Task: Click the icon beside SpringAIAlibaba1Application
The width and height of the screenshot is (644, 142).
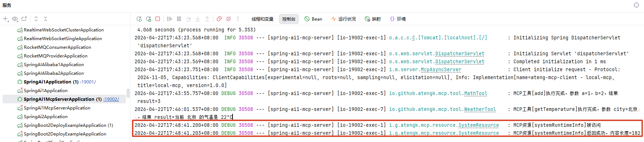Action: tap(20, 65)
